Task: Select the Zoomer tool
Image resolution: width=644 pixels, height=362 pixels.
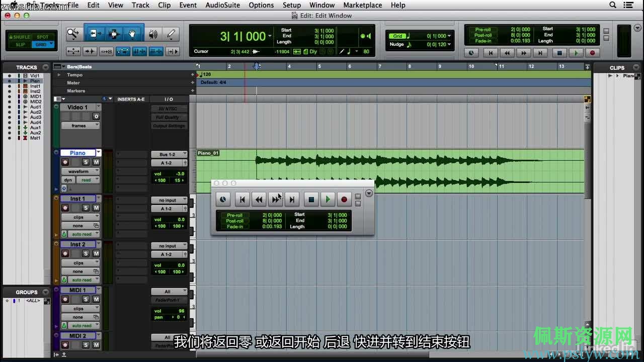Action: [x=73, y=34]
